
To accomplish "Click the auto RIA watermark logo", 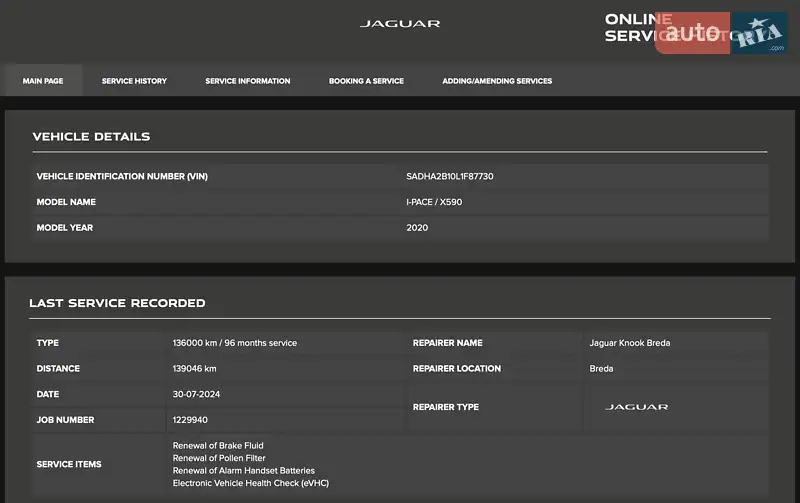I will 720,33.
